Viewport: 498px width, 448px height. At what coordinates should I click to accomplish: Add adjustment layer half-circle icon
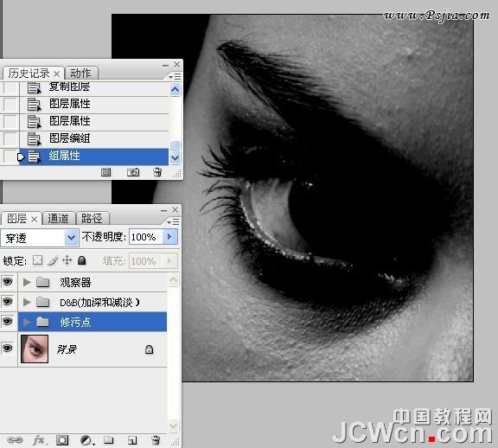pos(86,440)
